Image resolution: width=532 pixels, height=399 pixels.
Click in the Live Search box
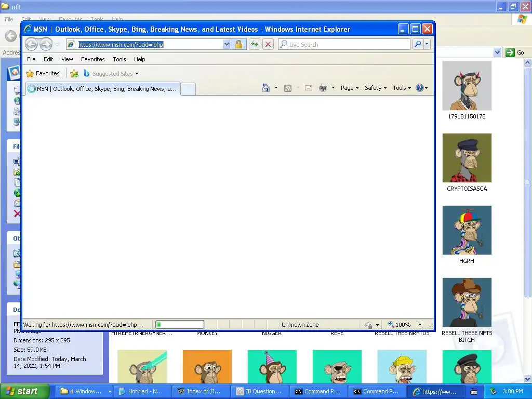(344, 45)
